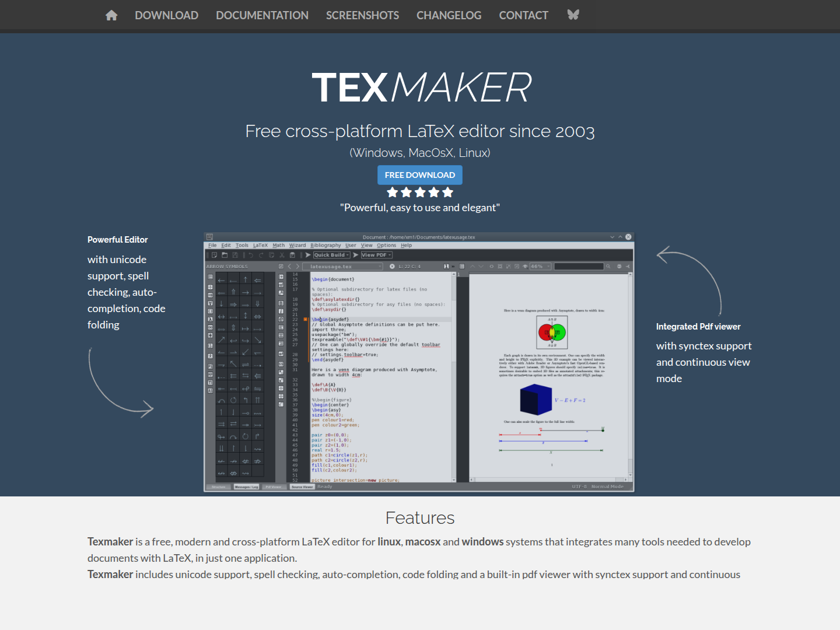Open Tools menu in Texmaker screenshot
The height and width of the screenshot is (630, 840).
(x=242, y=246)
